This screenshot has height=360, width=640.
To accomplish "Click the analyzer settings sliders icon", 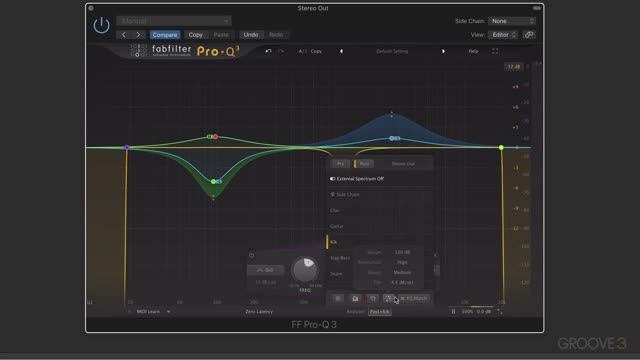I will pyautogui.click(x=388, y=298).
